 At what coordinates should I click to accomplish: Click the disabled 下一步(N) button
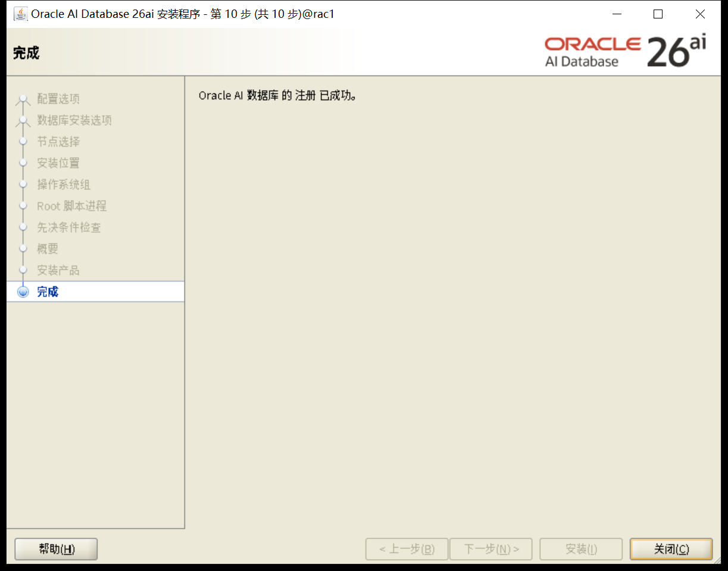491,549
